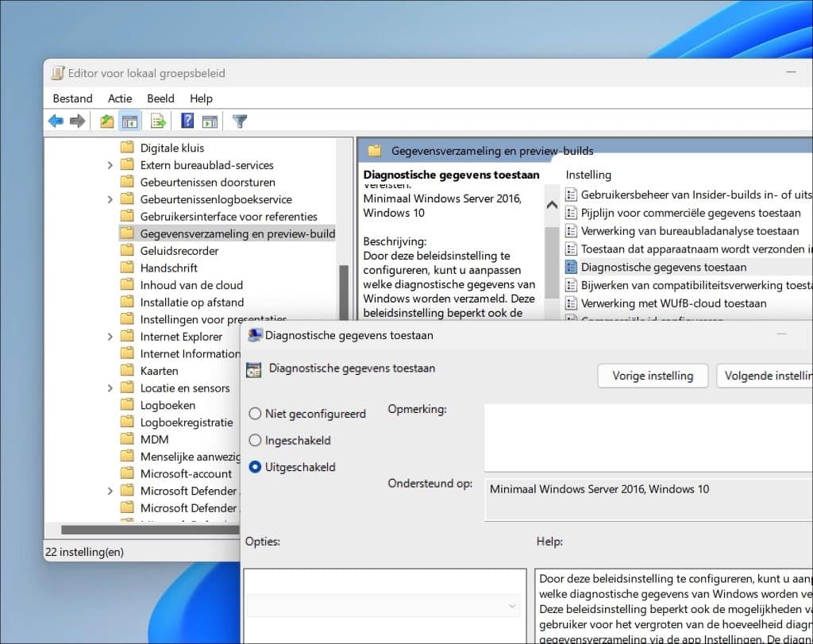
Task: Click the Forward arrow toolbar icon
Action: [x=77, y=121]
